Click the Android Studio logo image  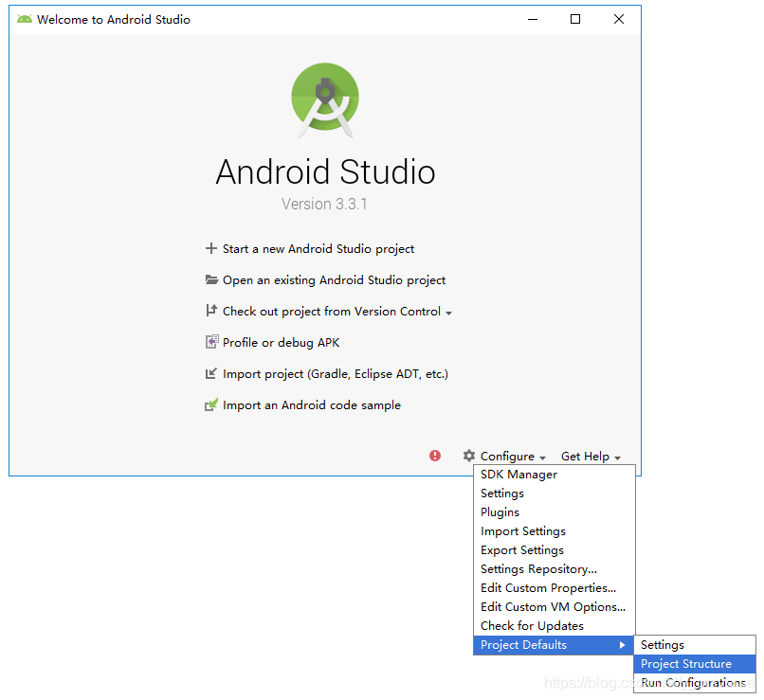coord(325,98)
